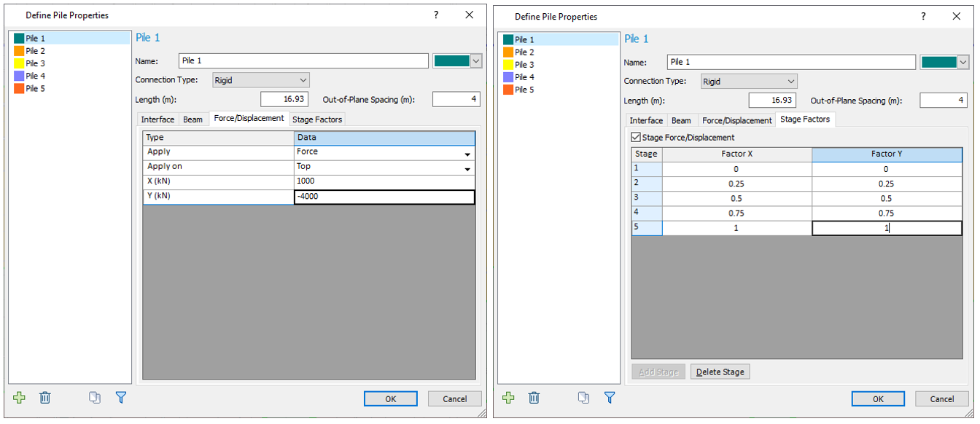The image size is (980, 424).
Task: Open Apply on Top dropdown arrow
Action: (467, 168)
